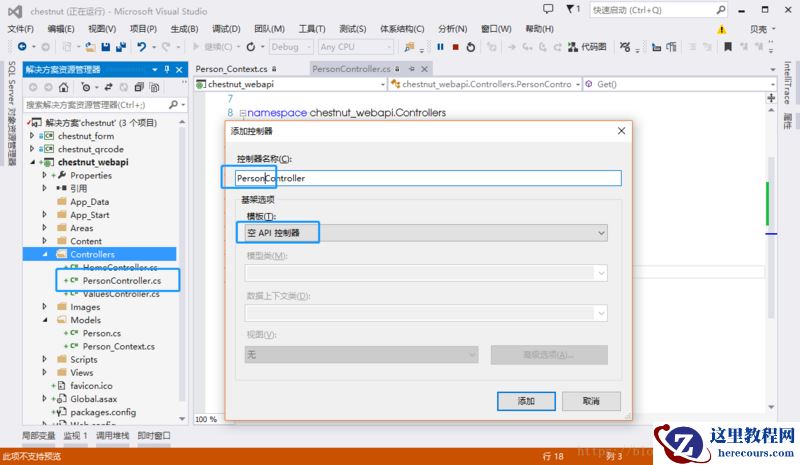Switch to the Person_Context.cs tab
The width and height of the screenshot is (800, 465).
click(x=231, y=69)
